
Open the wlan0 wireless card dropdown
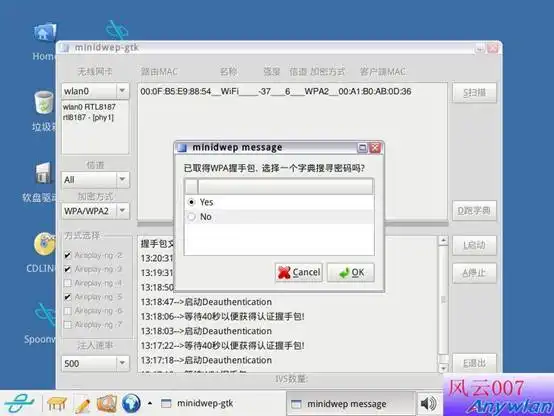click(x=122, y=91)
